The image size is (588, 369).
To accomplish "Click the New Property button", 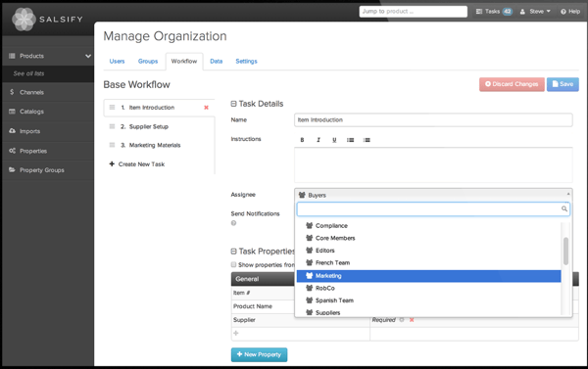I will coord(259,354).
